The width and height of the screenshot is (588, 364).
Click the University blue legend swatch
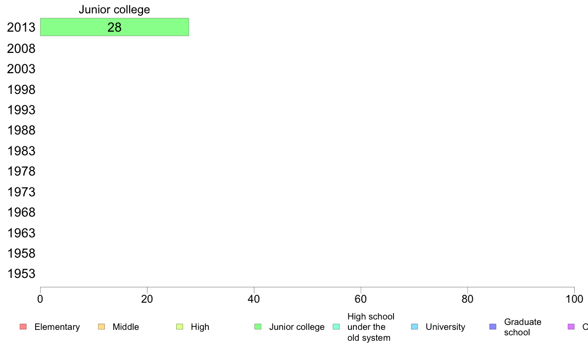[x=414, y=327]
